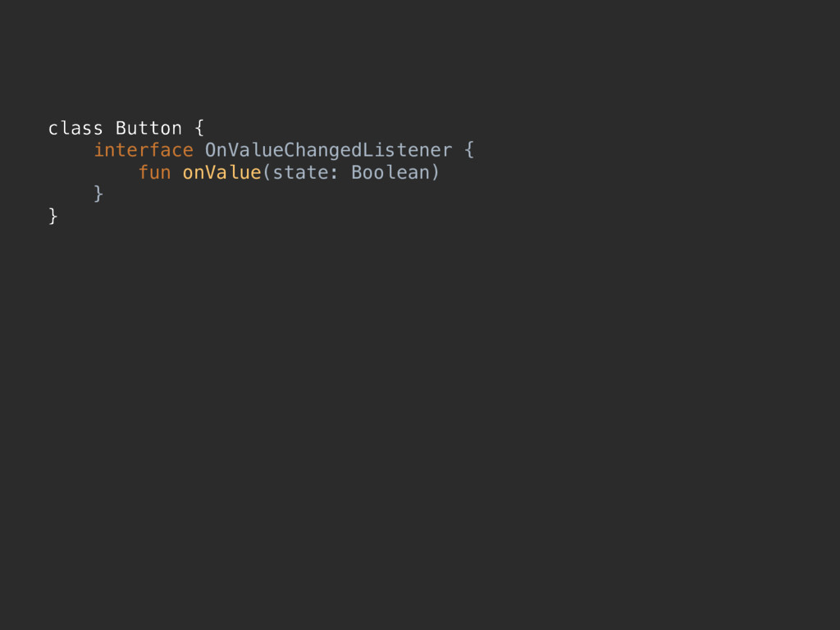Click the colon after state

pos(335,174)
